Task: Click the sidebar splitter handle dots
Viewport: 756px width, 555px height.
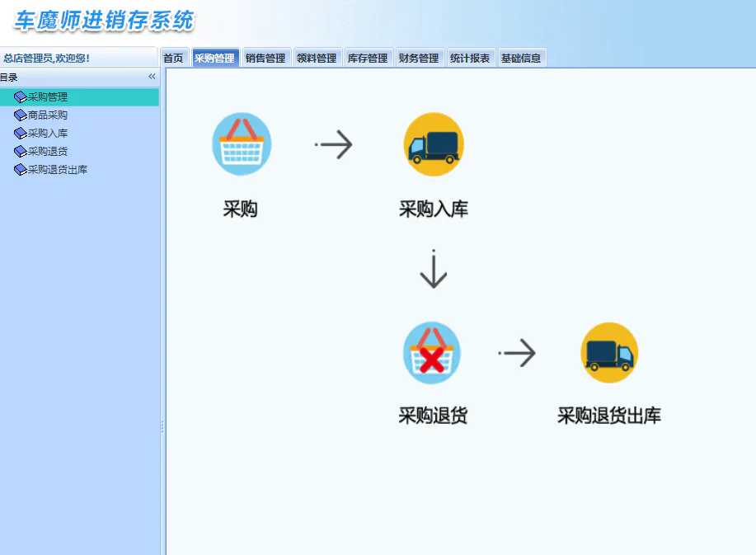Action: 162,426
